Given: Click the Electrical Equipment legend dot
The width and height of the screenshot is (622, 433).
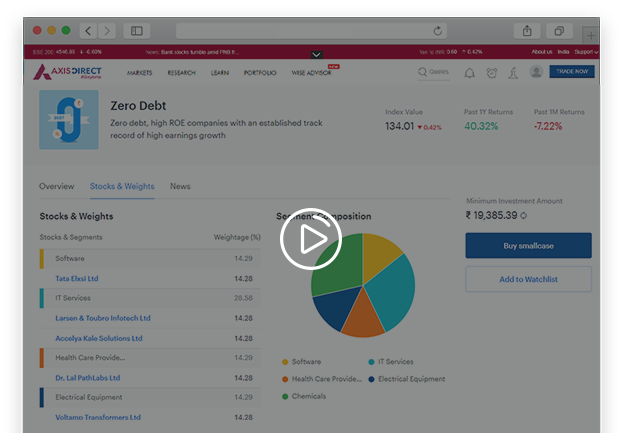Looking at the screenshot, I should coord(371,379).
